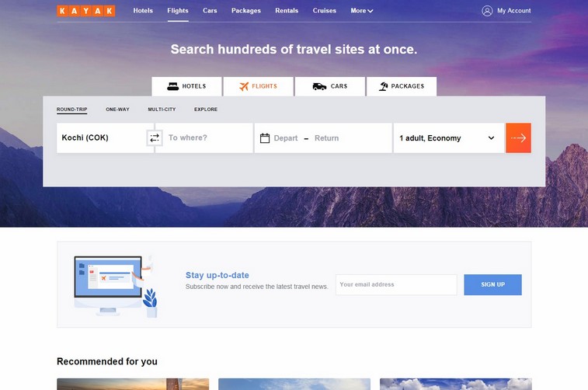Open the Explore link
Screen dimensions: 588x390
[206, 110]
